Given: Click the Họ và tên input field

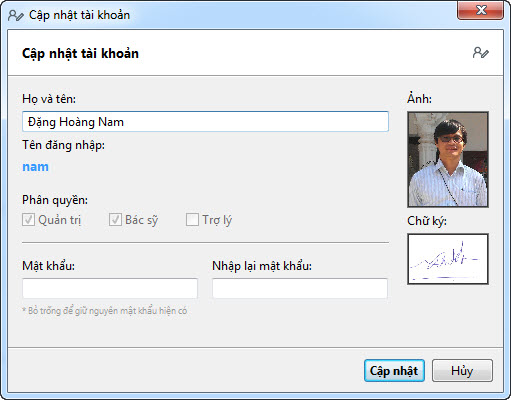Looking at the screenshot, I should click(x=205, y=122).
